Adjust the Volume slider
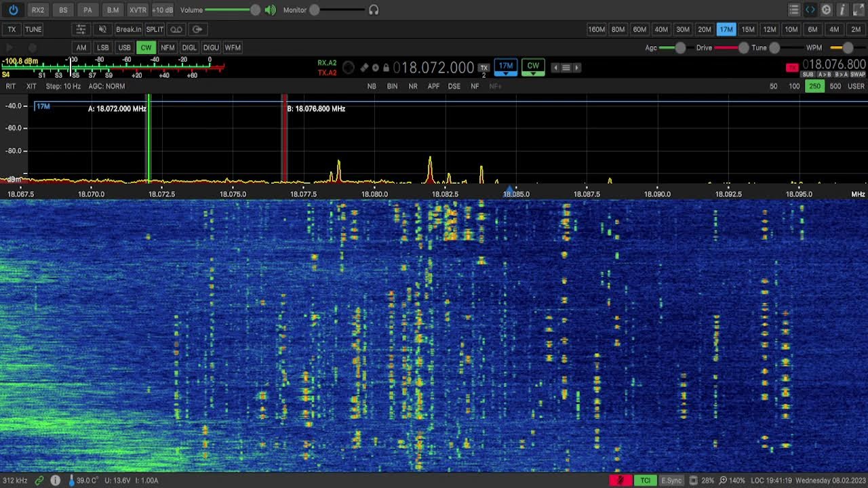Image resolution: width=868 pixels, height=488 pixels. [232, 10]
